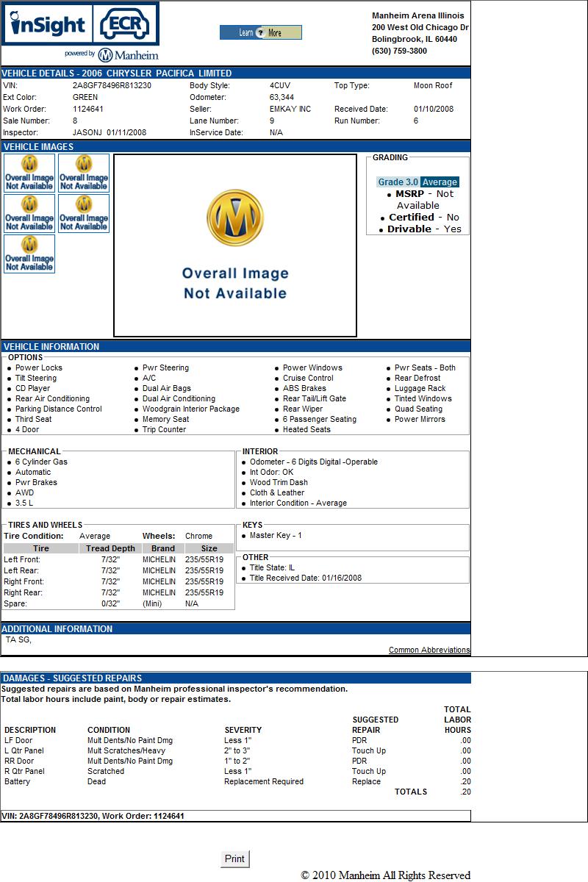Select the exterior color value GREEN
Screen dimensions: 588x882
pos(85,97)
